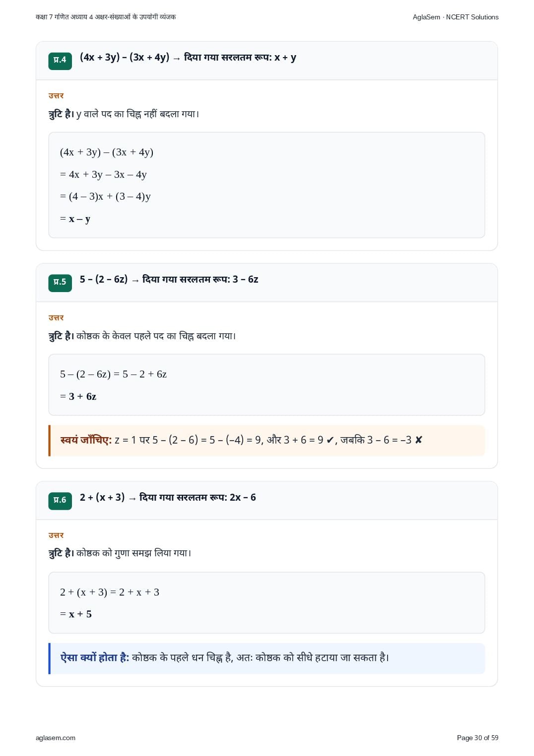The width and height of the screenshot is (534, 756).
Task: Click the प्र.4 question badge
Action: pyautogui.click(x=60, y=61)
